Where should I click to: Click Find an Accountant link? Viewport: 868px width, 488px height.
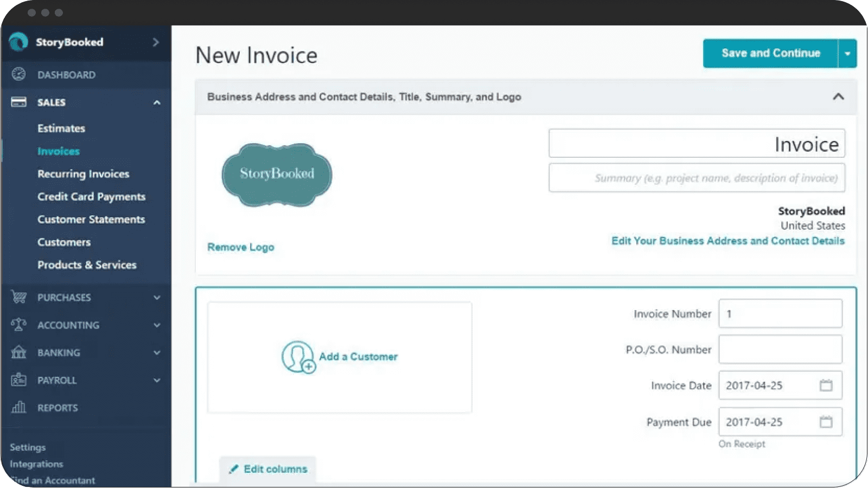(x=53, y=480)
